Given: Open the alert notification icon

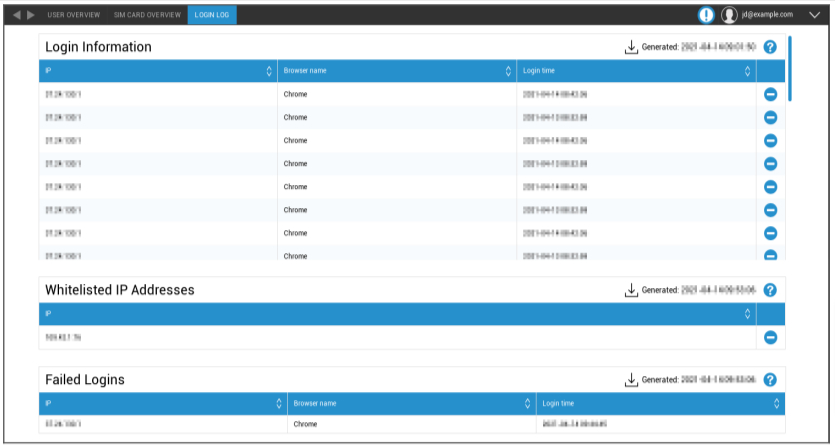Looking at the screenshot, I should tap(706, 15).
